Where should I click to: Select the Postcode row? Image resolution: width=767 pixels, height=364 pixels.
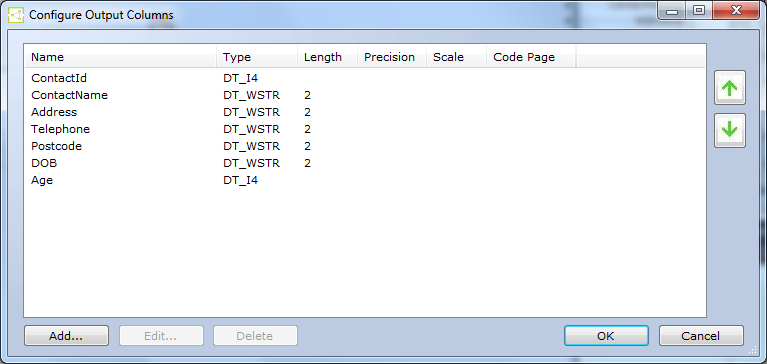pos(364,146)
